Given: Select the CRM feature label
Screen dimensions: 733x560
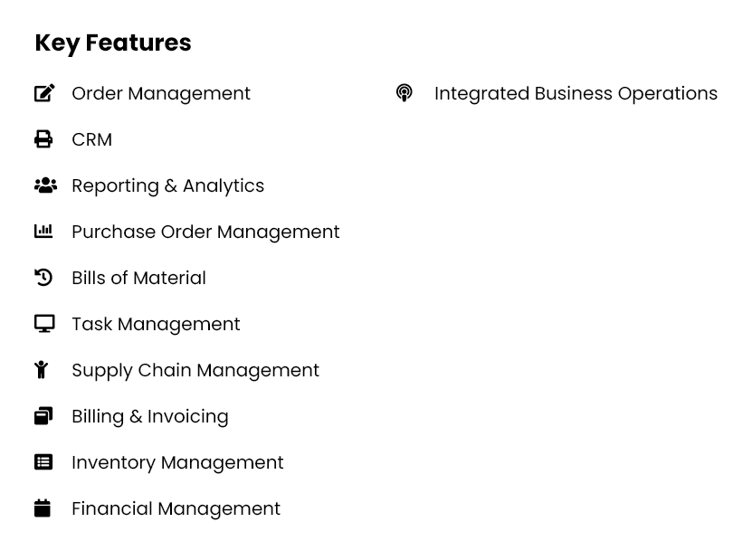Looking at the screenshot, I should (x=91, y=139).
